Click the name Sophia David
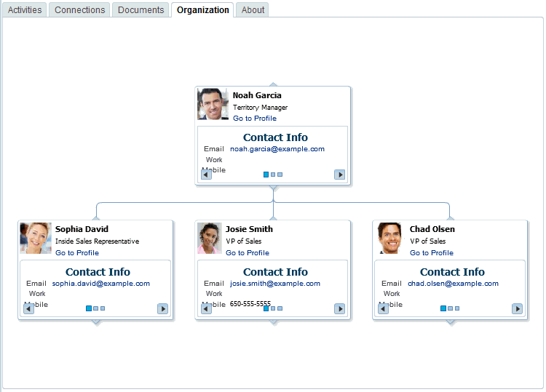Screen dimensions: 546x392 click(x=82, y=229)
